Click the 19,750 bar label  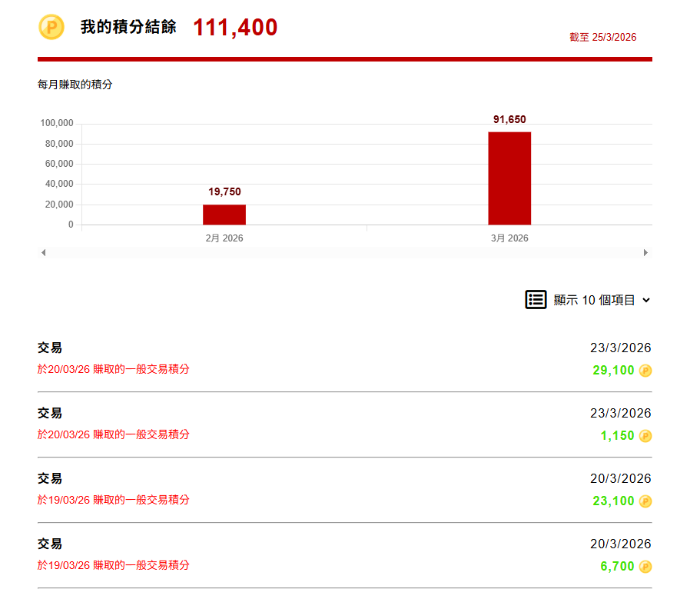[224, 191]
